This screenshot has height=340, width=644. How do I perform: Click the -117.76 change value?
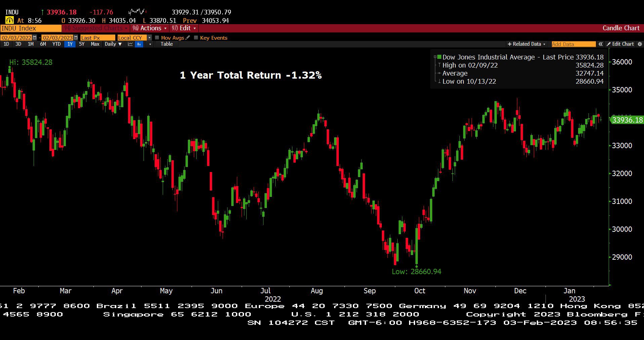[101, 12]
